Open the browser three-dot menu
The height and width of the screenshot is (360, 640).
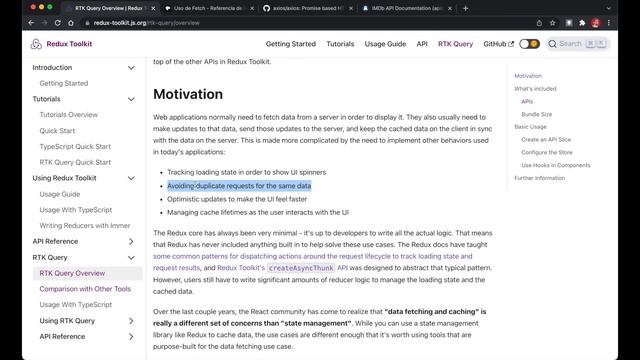(609, 23)
